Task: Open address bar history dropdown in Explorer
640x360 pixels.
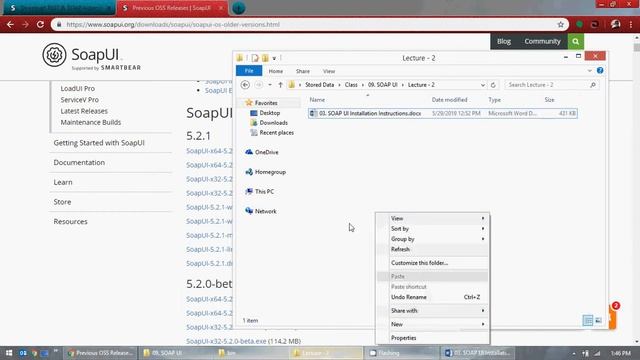Action: (482, 85)
